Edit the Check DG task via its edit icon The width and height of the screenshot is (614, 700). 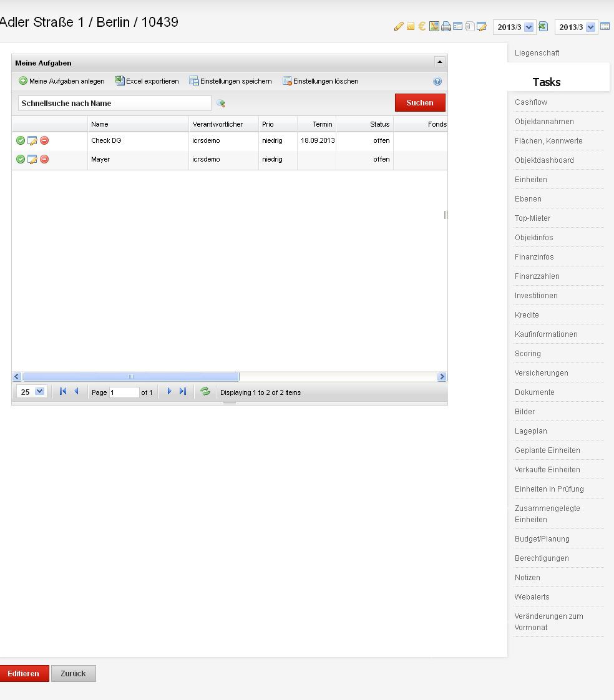(x=32, y=141)
